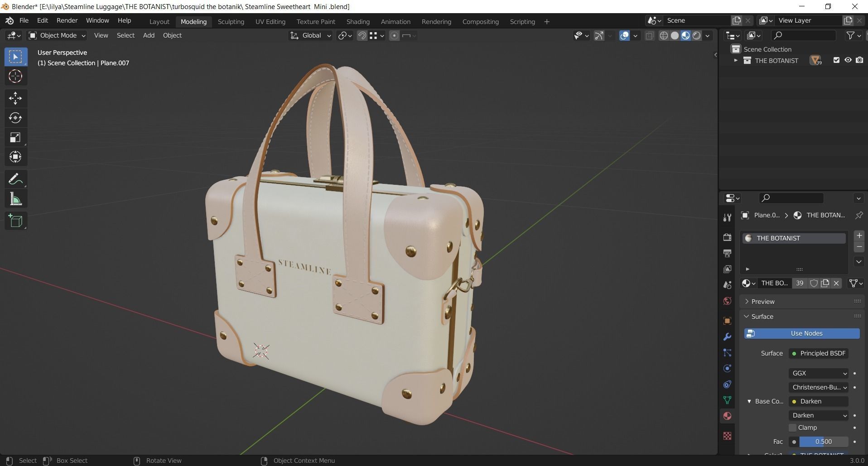This screenshot has width=868, height=466.
Task: Choose the Add Cube tool
Action: point(15,221)
